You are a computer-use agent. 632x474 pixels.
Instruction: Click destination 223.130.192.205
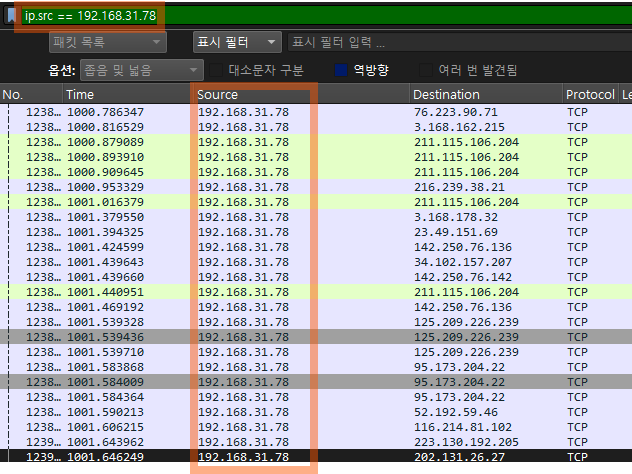tap(466, 442)
